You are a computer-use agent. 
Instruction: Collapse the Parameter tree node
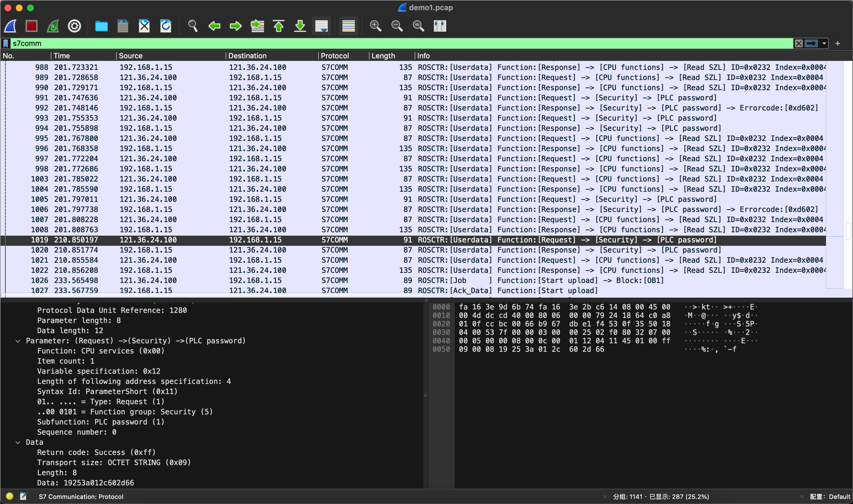[x=18, y=341]
